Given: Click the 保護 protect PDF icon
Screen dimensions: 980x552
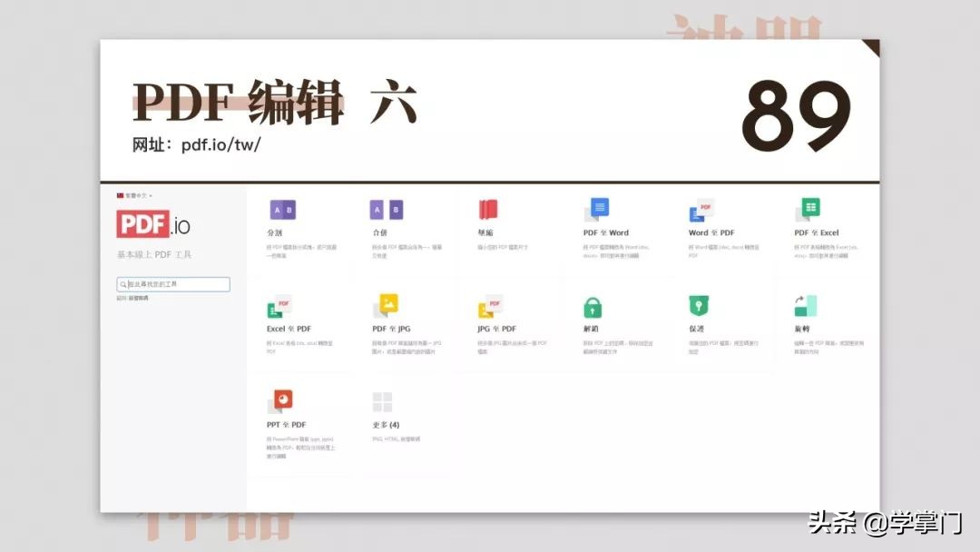Looking at the screenshot, I should click(698, 306).
